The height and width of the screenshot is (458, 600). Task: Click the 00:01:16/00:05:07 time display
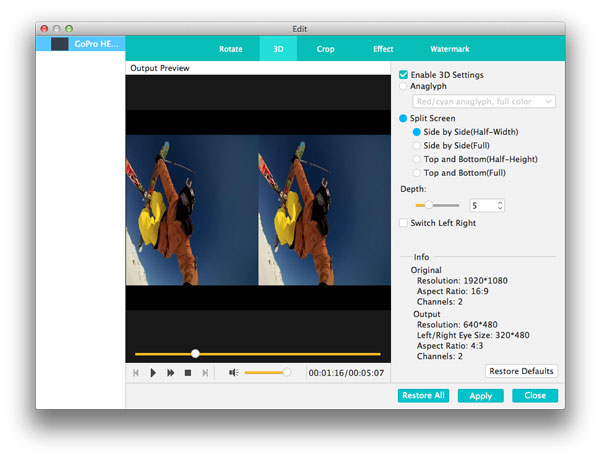pos(346,373)
